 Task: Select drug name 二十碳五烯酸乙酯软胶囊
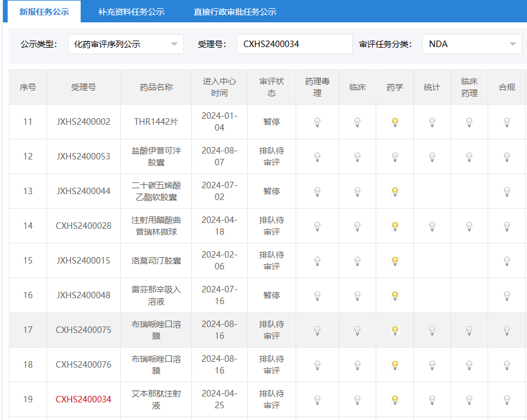[x=156, y=191]
